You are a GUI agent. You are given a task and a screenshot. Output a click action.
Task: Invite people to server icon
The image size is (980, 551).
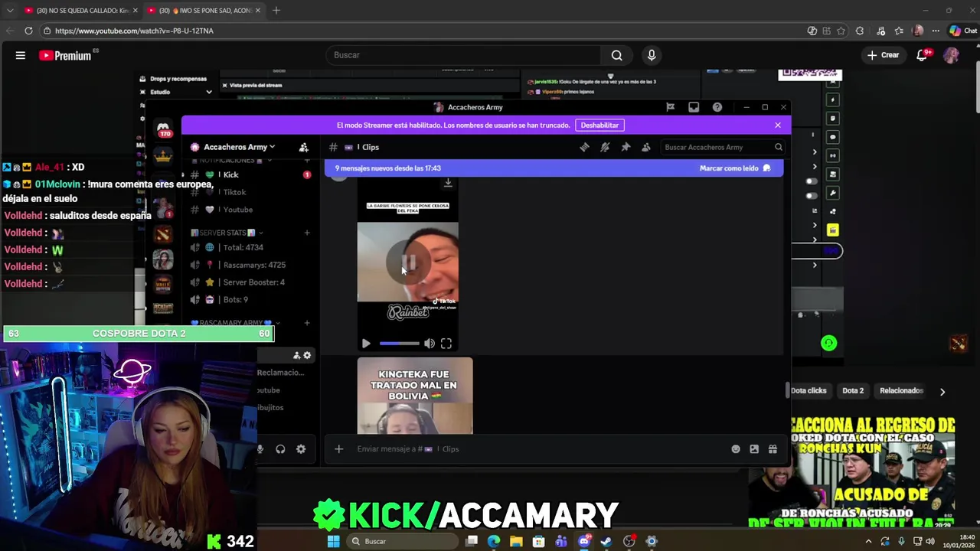tap(304, 147)
